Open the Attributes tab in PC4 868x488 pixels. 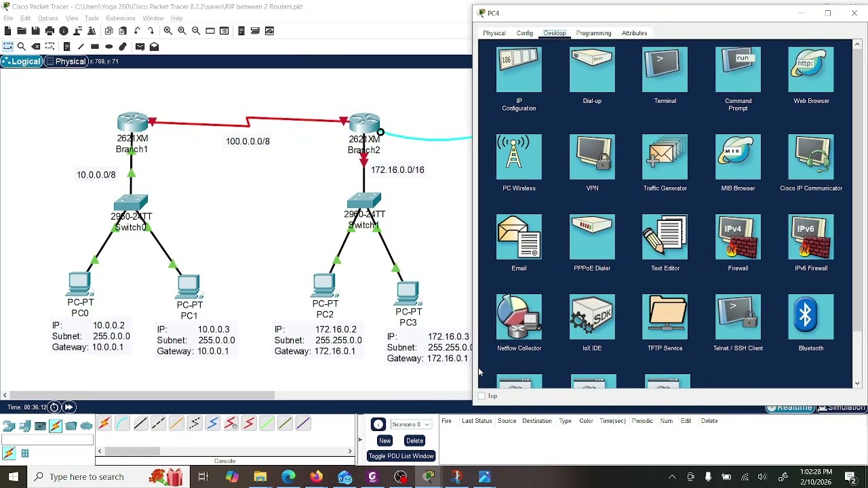[634, 33]
